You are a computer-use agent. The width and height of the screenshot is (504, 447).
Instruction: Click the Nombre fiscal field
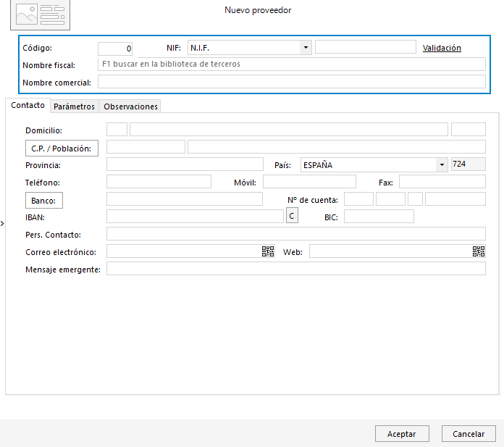click(x=292, y=64)
